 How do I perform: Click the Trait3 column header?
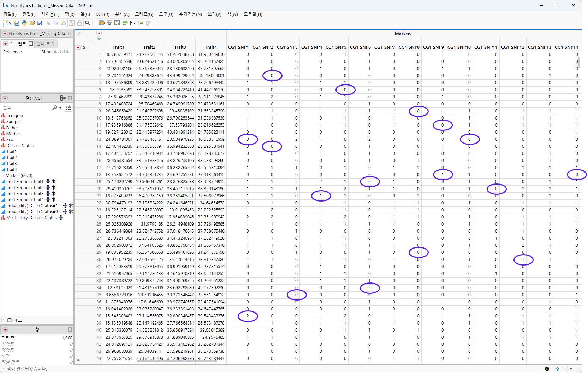180,47
